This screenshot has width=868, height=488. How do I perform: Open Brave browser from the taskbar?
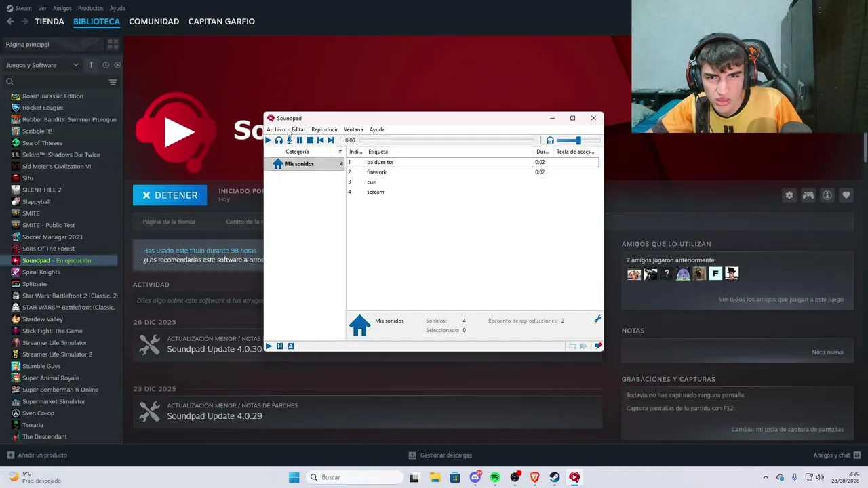[x=534, y=477]
